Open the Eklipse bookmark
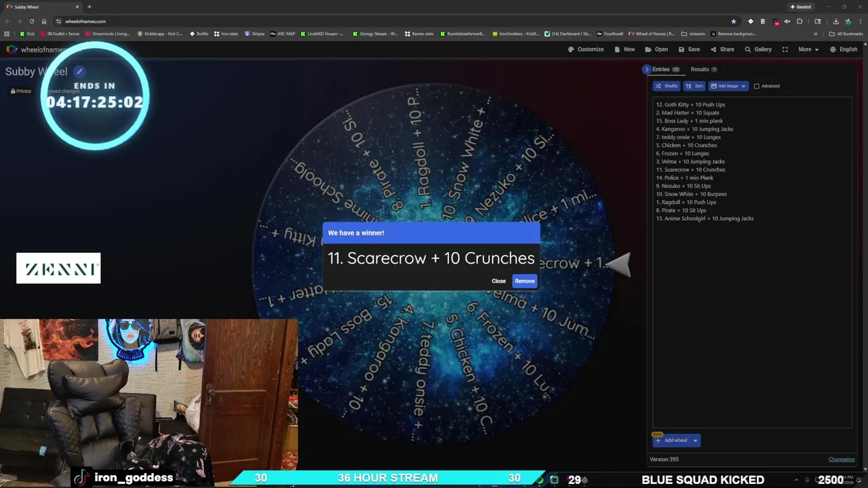The image size is (868, 488). click(x=255, y=33)
